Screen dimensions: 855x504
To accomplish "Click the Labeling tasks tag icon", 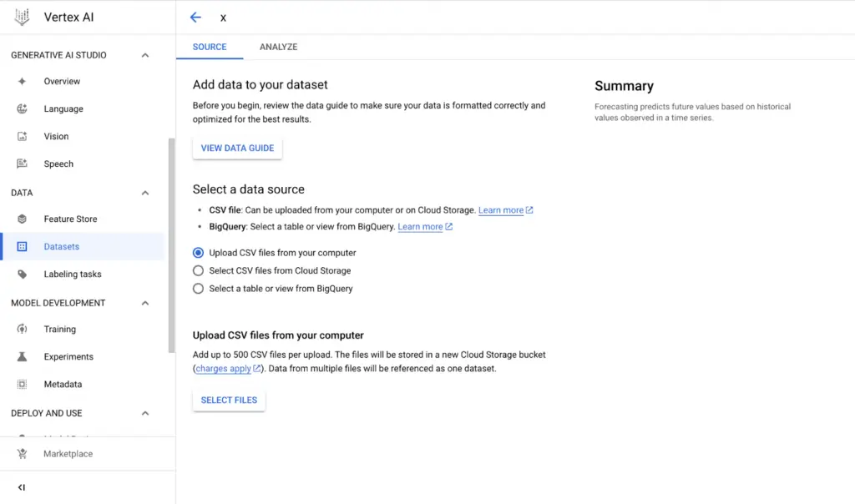I will [x=22, y=274].
